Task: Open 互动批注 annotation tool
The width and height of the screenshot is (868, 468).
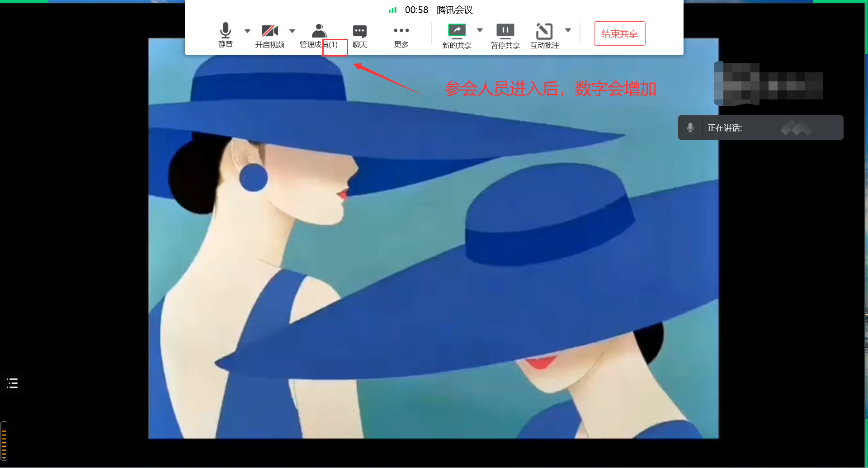Action: click(x=544, y=36)
